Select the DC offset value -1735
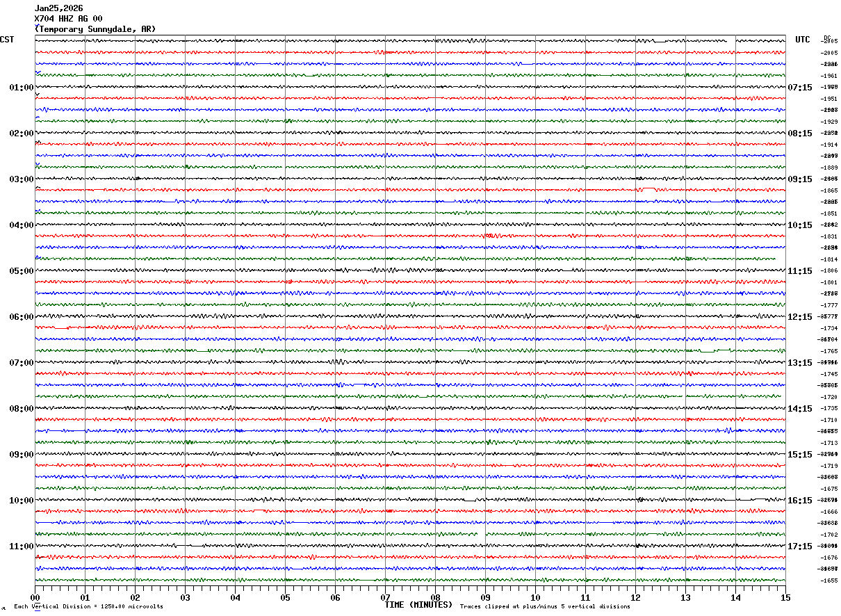Screen dimensions: 841x616 click(x=829, y=408)
